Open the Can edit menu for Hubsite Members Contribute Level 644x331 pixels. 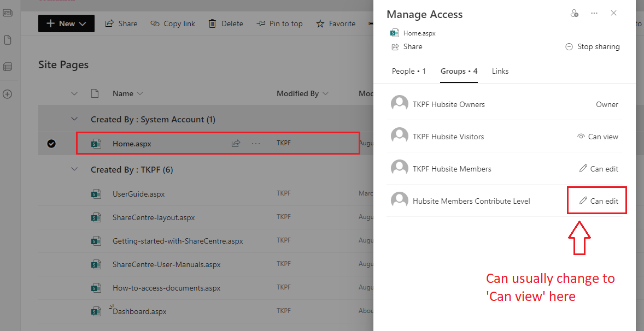click(597, 200)
